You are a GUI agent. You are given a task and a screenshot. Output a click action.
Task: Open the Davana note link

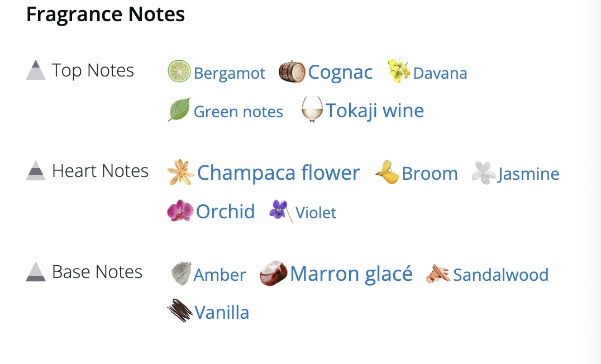(x=440, y=73)
